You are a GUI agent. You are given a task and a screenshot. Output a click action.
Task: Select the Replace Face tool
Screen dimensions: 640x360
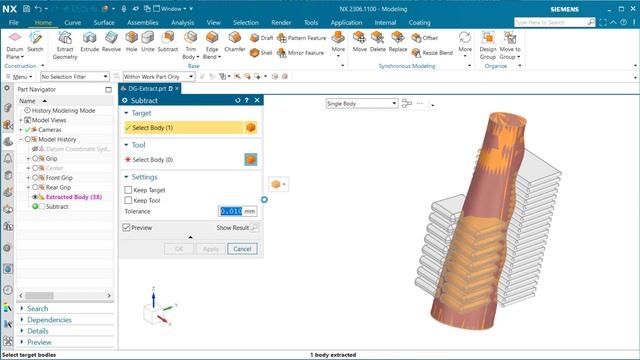(398, 42)
